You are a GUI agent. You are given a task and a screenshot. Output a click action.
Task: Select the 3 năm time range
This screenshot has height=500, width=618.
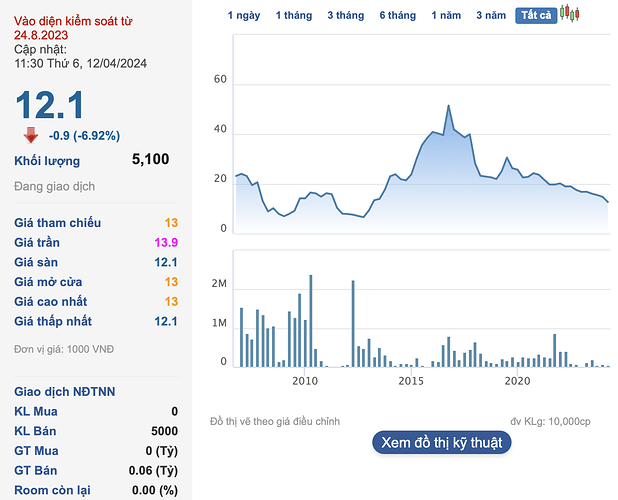coord(491,15)
